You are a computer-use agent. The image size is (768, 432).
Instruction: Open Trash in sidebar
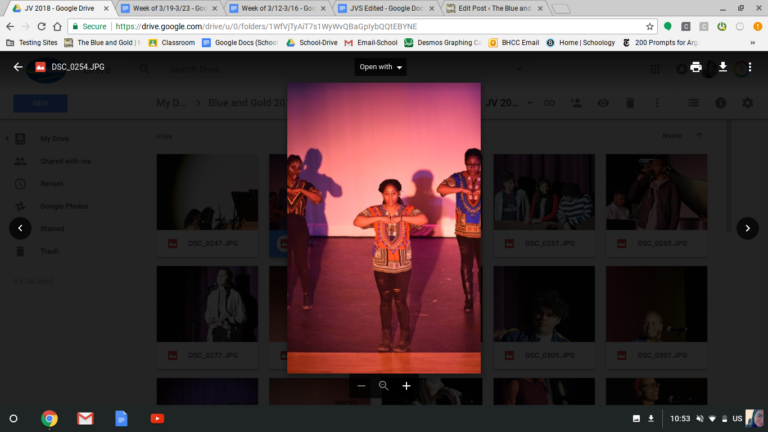pos(49,251)
